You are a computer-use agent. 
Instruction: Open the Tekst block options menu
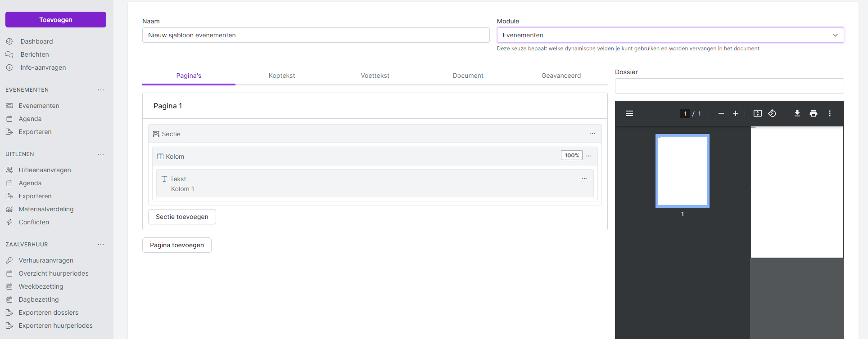(584, 178)
